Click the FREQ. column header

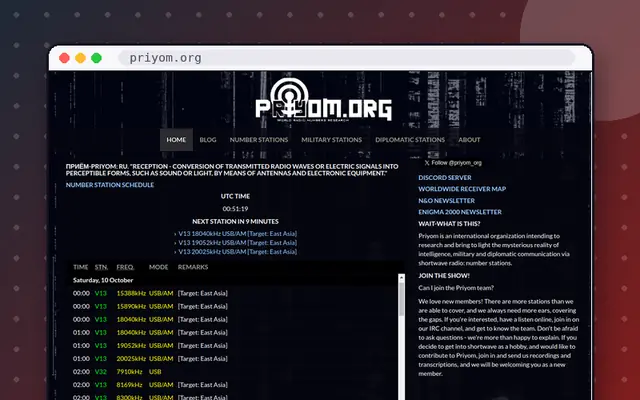[x=125, y=267]
